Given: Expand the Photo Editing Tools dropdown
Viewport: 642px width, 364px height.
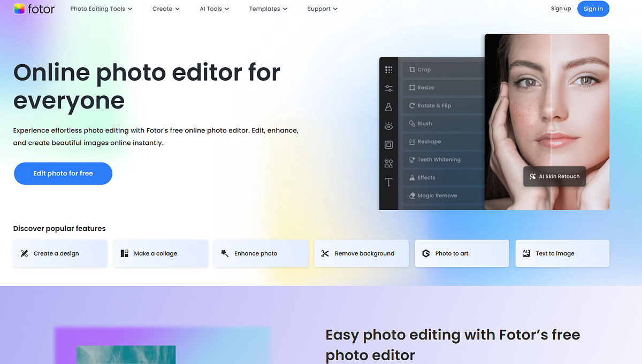Looking at the screenshot, I should (101, 9).
